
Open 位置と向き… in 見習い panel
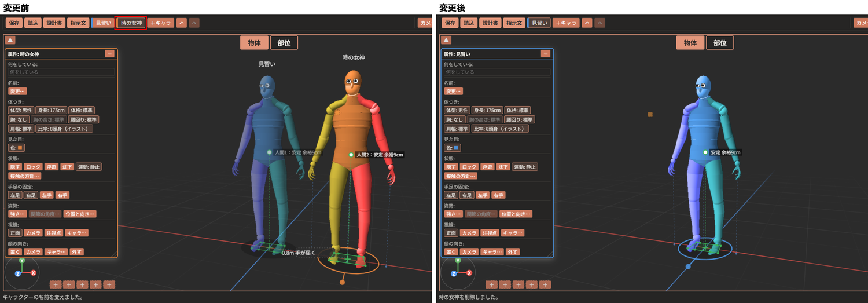(x=516, y=214)
